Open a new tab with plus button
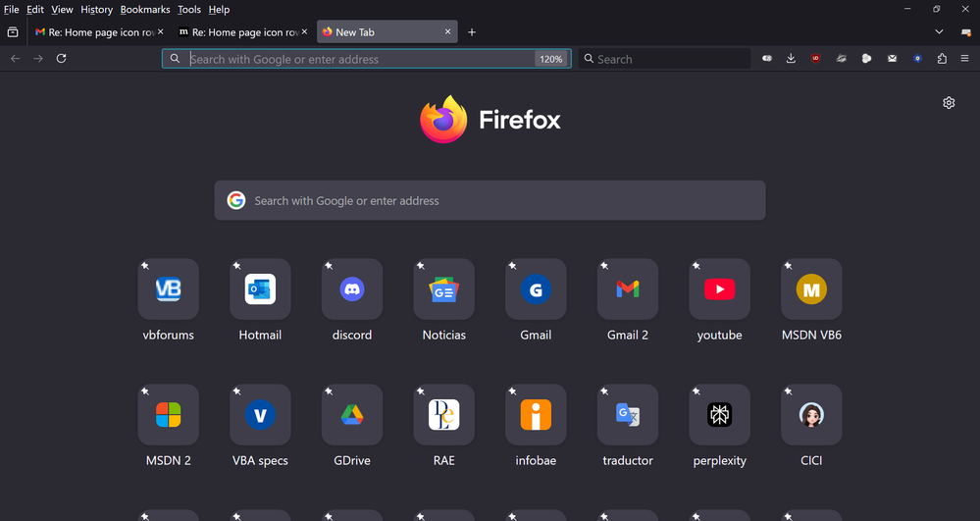 coord(472,32)
